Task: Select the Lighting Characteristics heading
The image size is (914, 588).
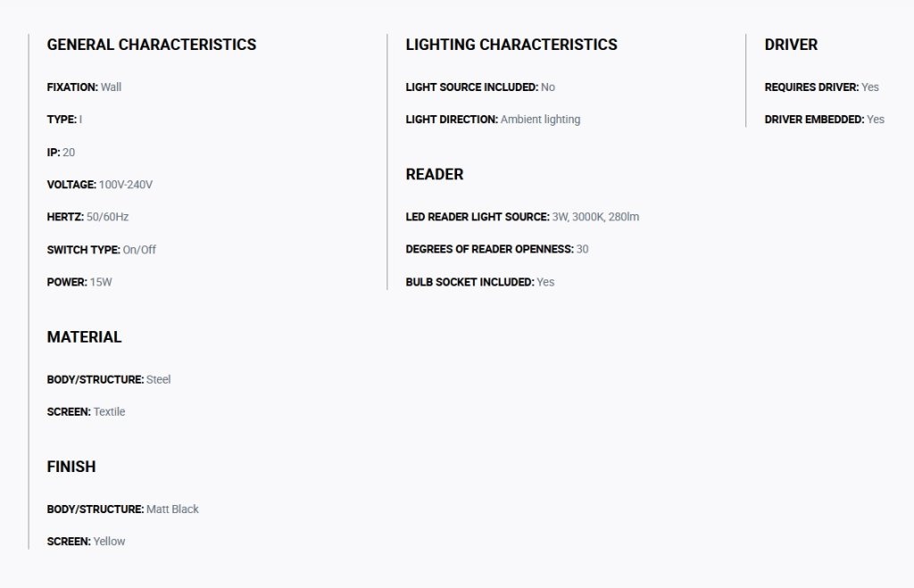Action: pos(511,45)
